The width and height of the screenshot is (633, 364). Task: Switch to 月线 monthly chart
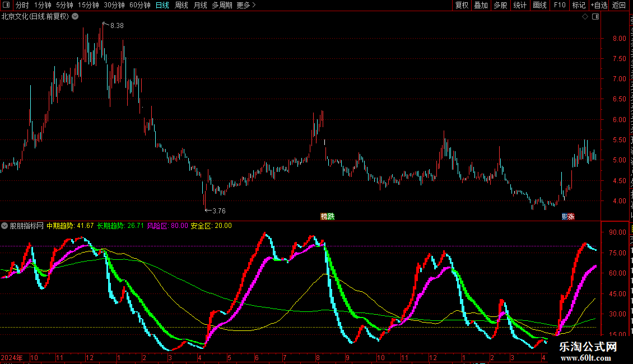200,5
